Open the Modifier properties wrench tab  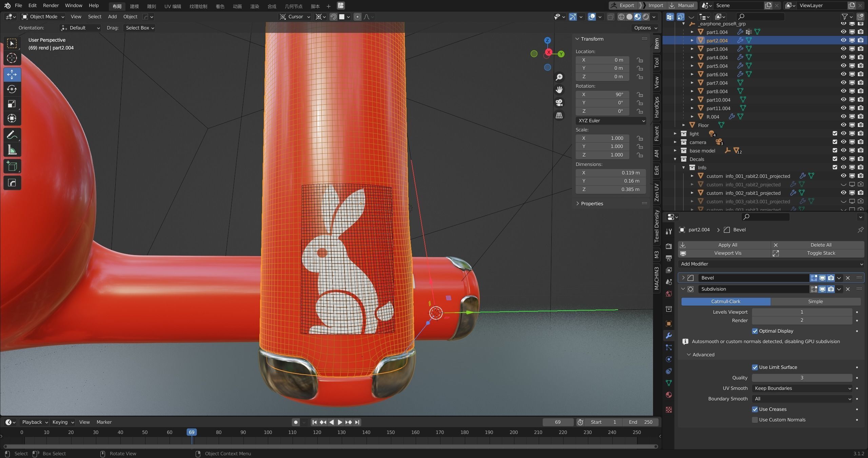(669, 336)
